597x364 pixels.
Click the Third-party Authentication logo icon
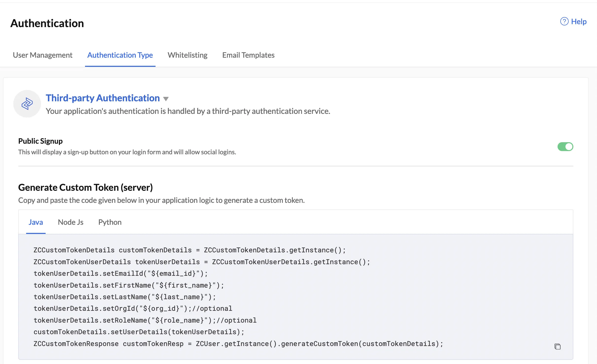(x=27, y=104)
